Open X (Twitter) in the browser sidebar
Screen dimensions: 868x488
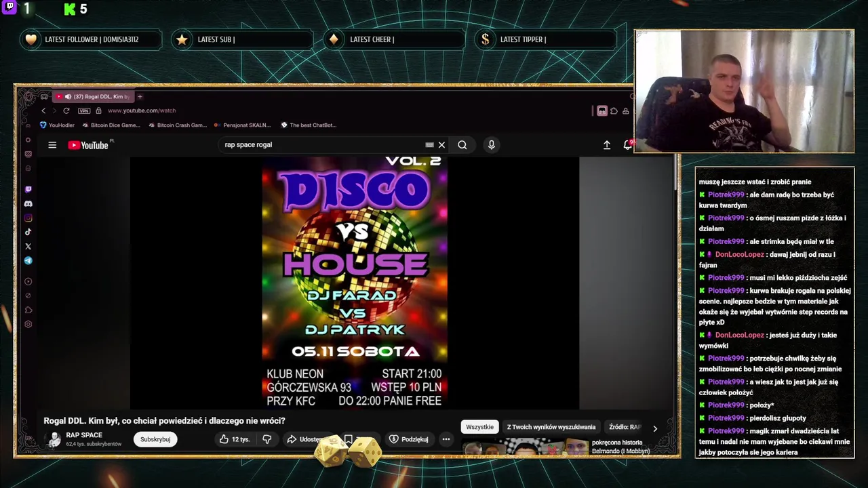coord(28,247)
